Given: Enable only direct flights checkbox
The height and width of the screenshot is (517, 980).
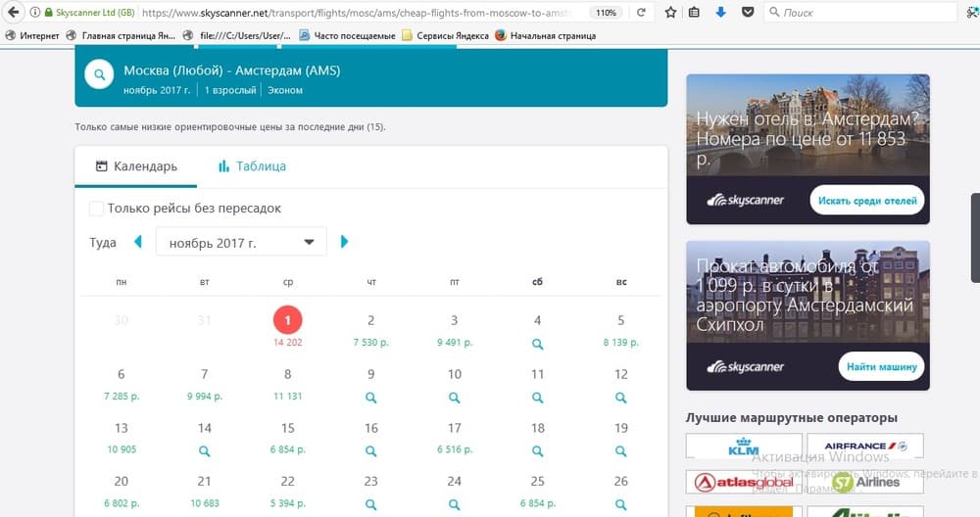Looking at the screenshot, I should [x=96, y=209].
